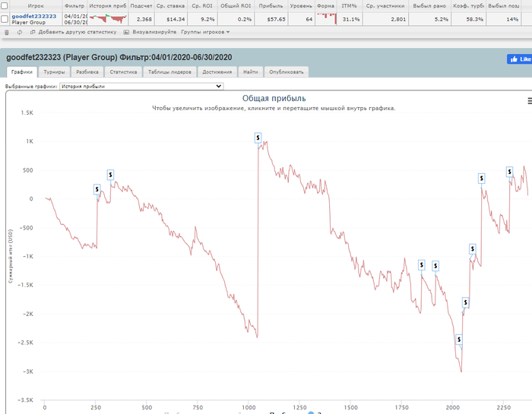This screenshot has width=532, height=414.
Task: Click the level value 64
Action: (309, 19)
